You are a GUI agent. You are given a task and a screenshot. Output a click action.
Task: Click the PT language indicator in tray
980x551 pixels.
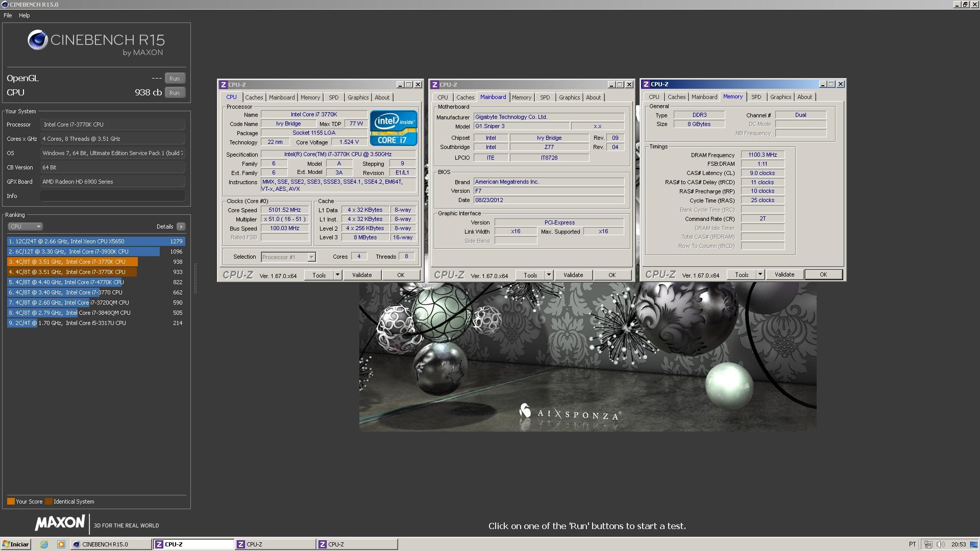tap(912, 544)
